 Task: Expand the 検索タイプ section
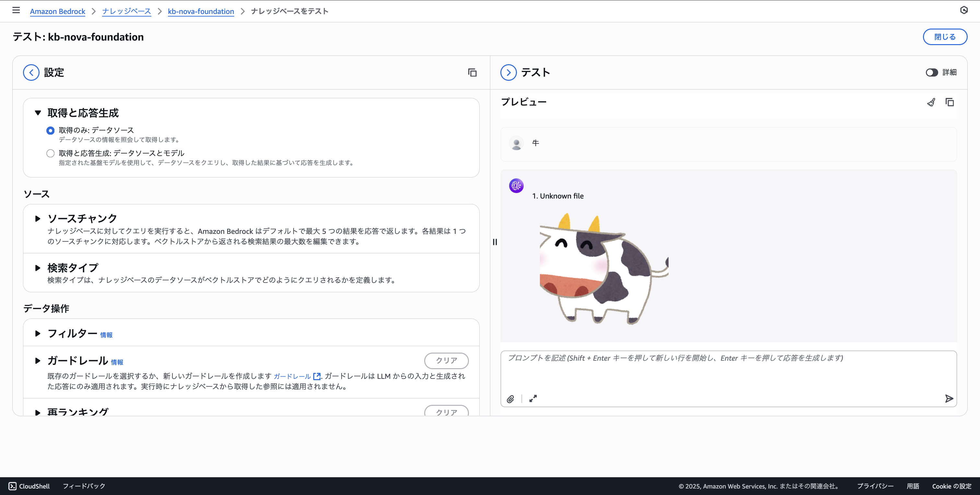tap(38, 268)
